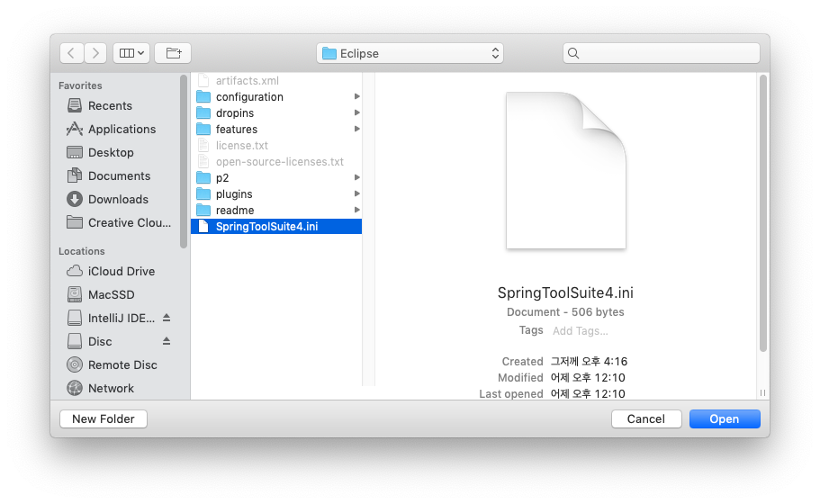820x504 pixels.
Task: Click the large document preview thumbnail
Action: tap(566, 170)
